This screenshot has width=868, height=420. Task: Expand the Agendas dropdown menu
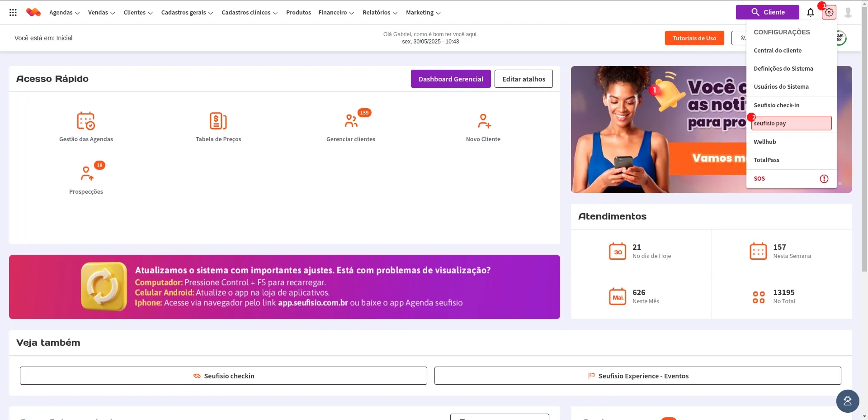(64, 13)
